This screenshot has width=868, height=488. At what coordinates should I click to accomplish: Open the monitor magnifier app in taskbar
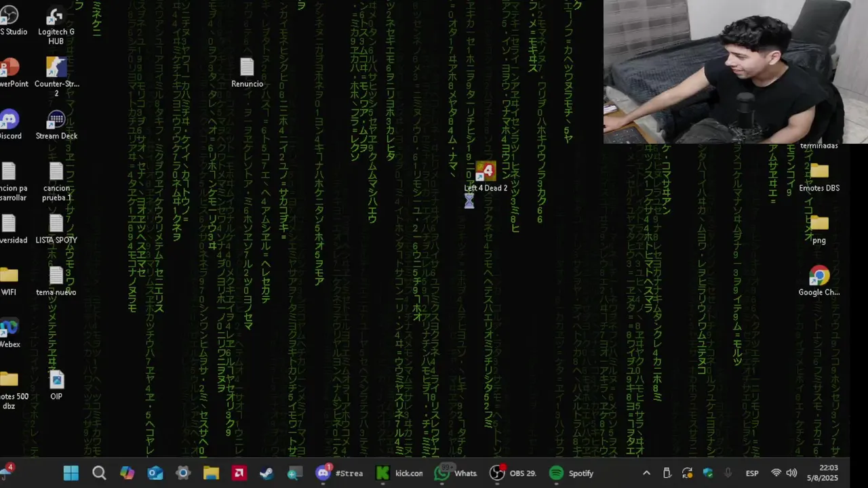click(x=294, y=473)
